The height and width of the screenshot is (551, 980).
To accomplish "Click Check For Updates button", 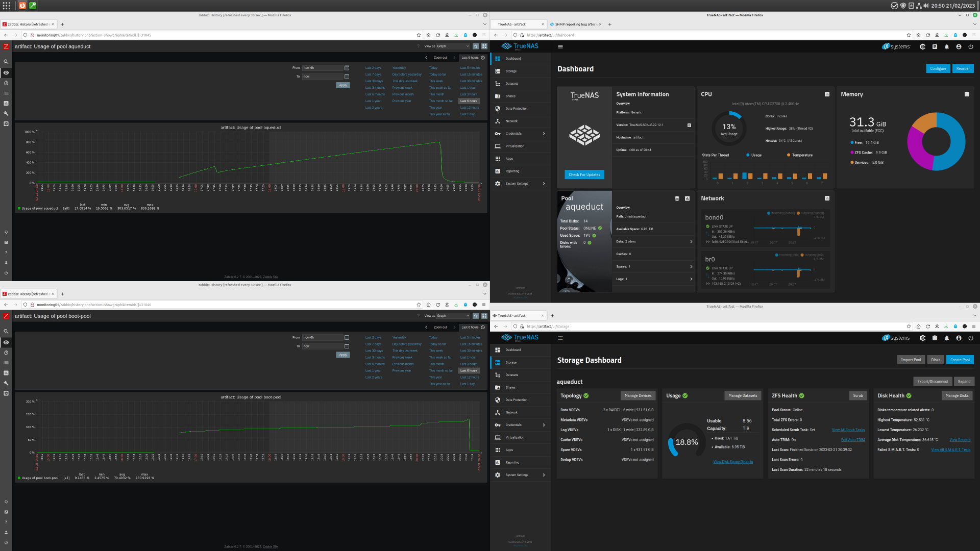I will [x=584, y=175].
